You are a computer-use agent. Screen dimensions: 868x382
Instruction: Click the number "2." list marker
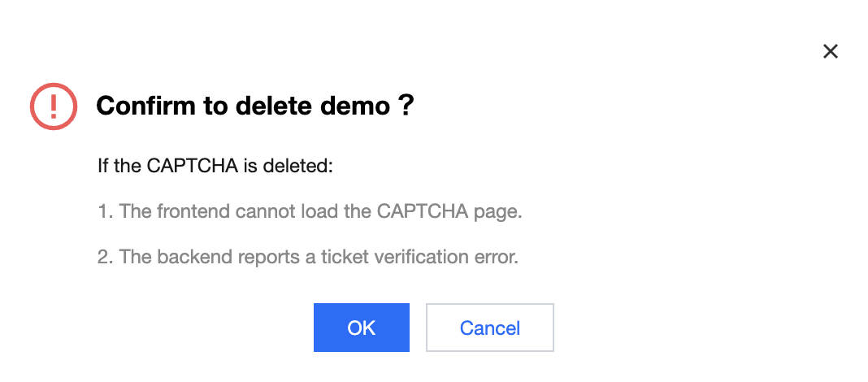click(105, 258)
